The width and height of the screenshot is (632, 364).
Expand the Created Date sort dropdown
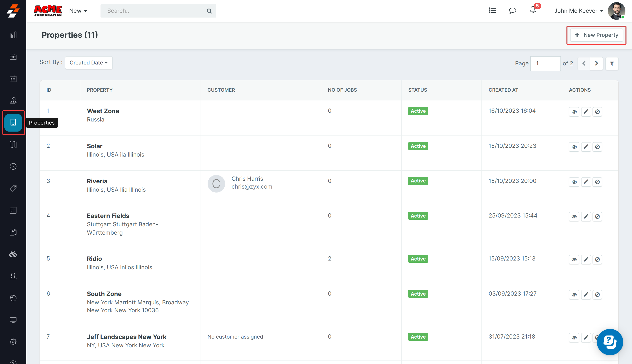click(89, 62)
